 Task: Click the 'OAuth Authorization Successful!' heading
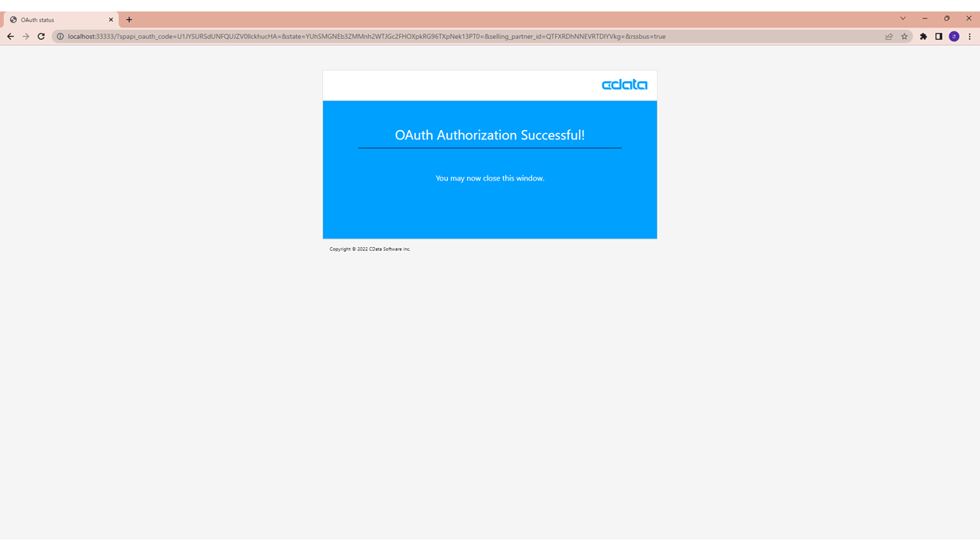tap(490, 135)
